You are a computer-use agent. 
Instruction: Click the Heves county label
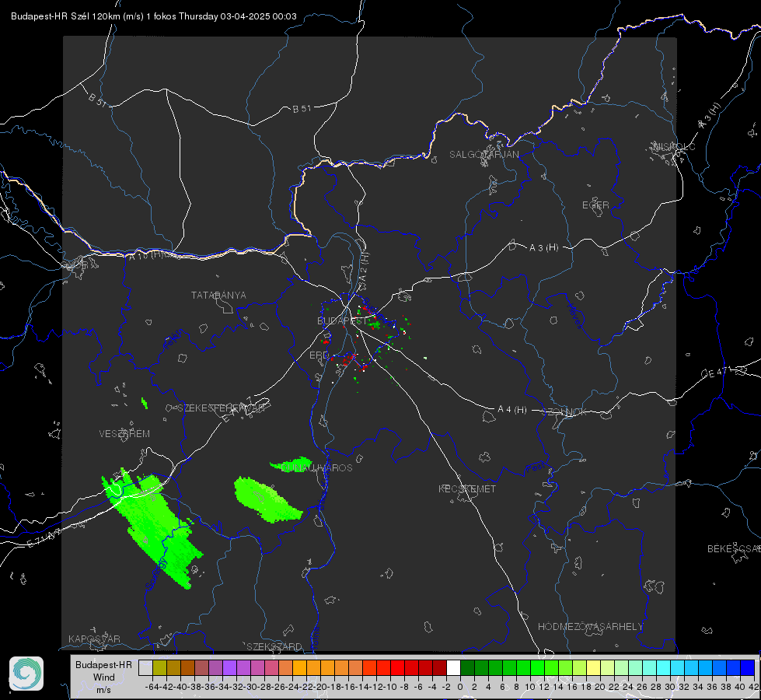coord(574,316)
